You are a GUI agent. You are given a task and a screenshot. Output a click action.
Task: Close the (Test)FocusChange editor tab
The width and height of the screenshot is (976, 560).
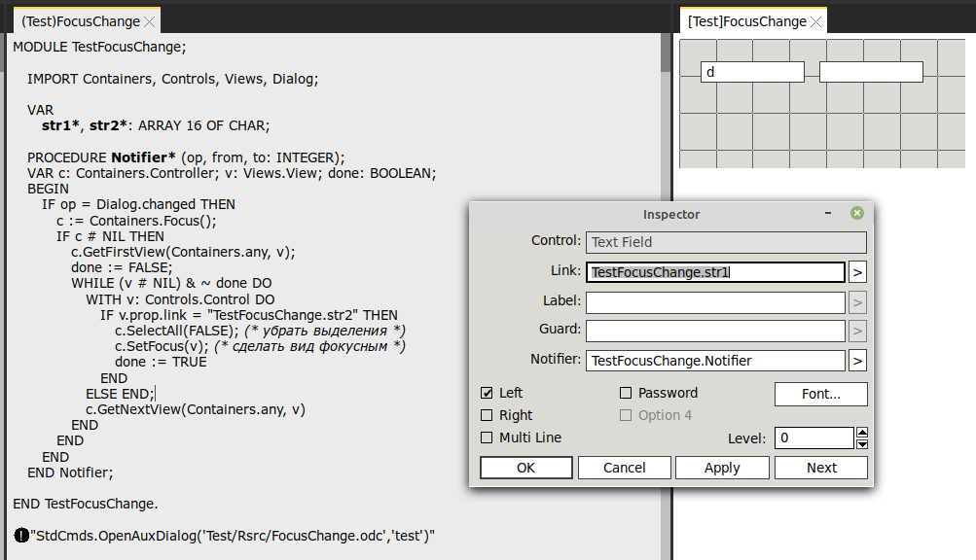click(149, 20)
